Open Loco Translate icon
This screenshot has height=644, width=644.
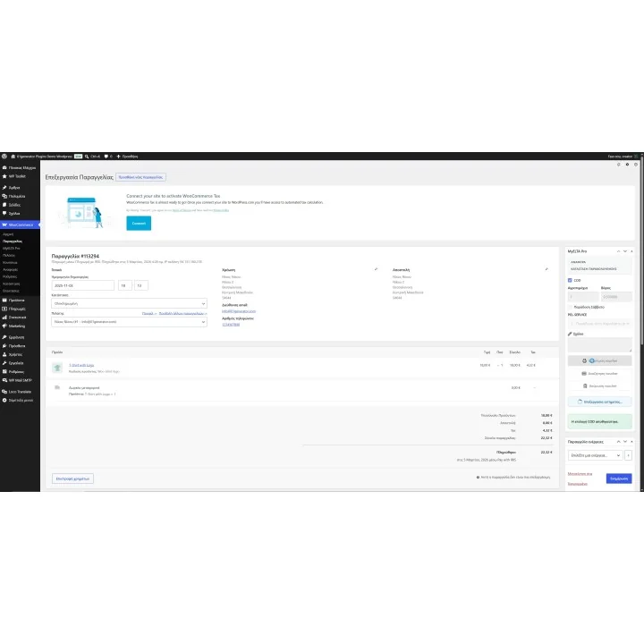4,392
